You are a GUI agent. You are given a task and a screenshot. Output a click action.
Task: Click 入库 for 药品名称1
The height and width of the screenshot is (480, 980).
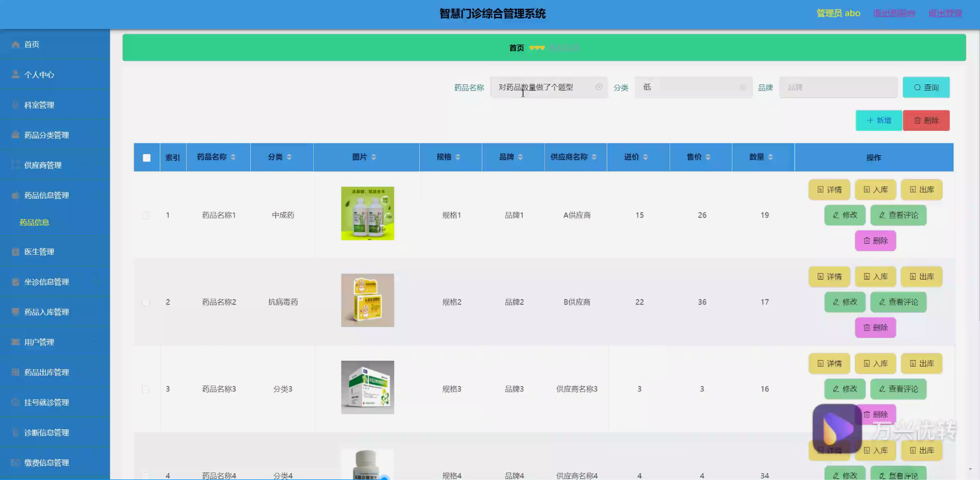[876, 190]
